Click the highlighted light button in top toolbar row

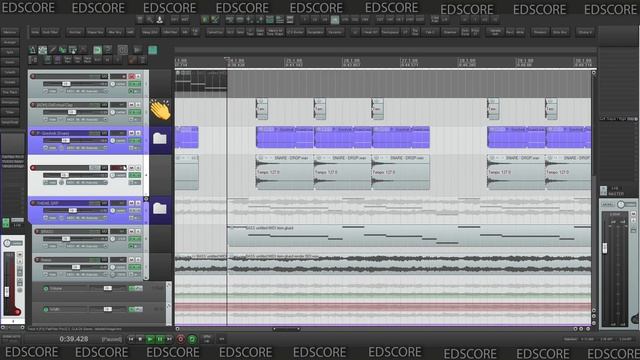334,20
